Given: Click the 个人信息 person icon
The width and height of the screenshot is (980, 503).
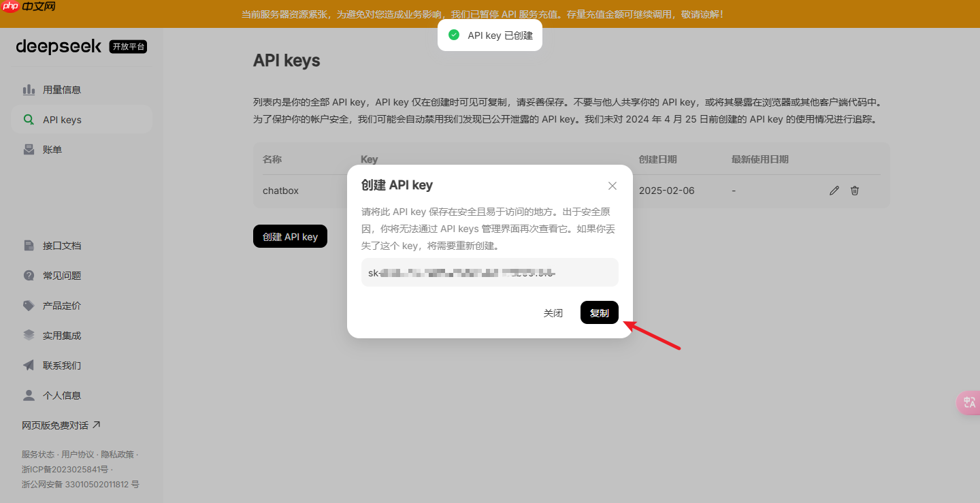Looking at the screenshot, I should 29,395.
